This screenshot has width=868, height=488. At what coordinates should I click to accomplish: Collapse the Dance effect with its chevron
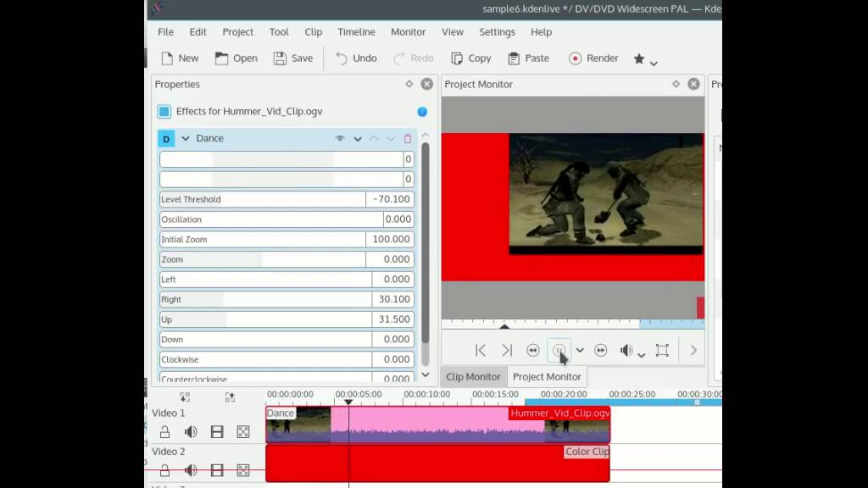click(x=186, y=138)
